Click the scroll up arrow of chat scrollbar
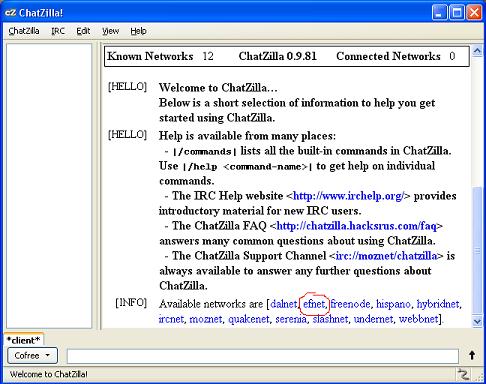Viewport: 486px width, 384px height. (x=477, y=51)
